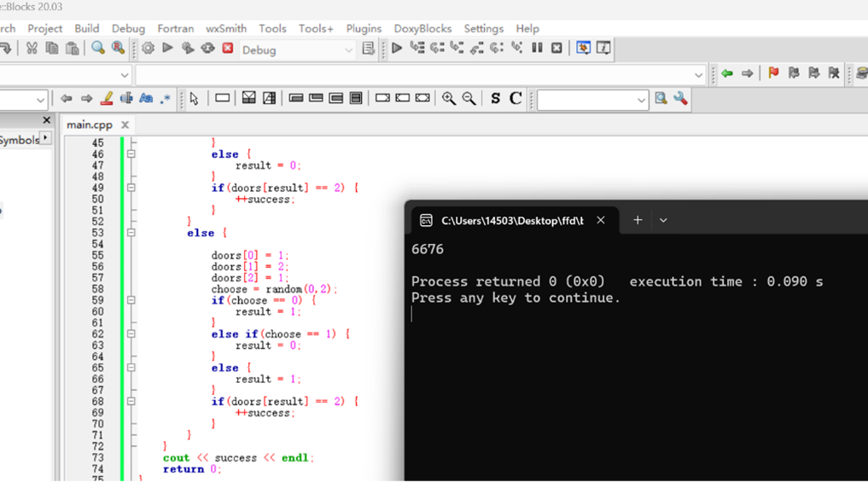
Task: Open the wxSmith menu
Action: click(226, 29)
